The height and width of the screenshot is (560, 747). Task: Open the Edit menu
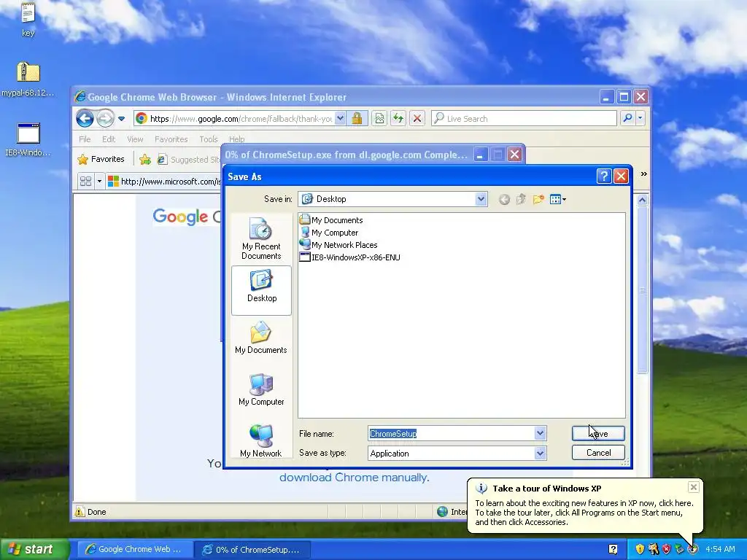tap(109, 139)
